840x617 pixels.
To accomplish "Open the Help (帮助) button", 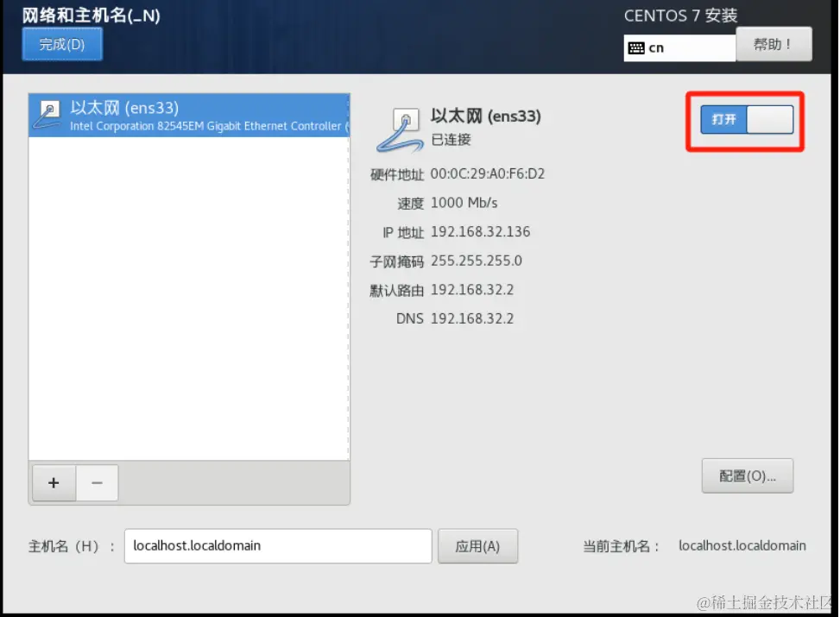I will click(x=774, y=44).
